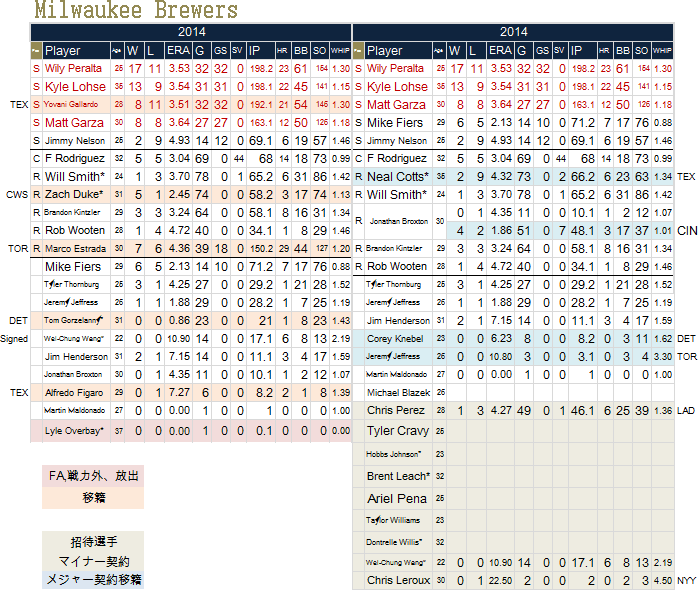Select the Neal Cotts* player name
The image size is (698, 590).
pyautogui.click(x=398, y=177)
